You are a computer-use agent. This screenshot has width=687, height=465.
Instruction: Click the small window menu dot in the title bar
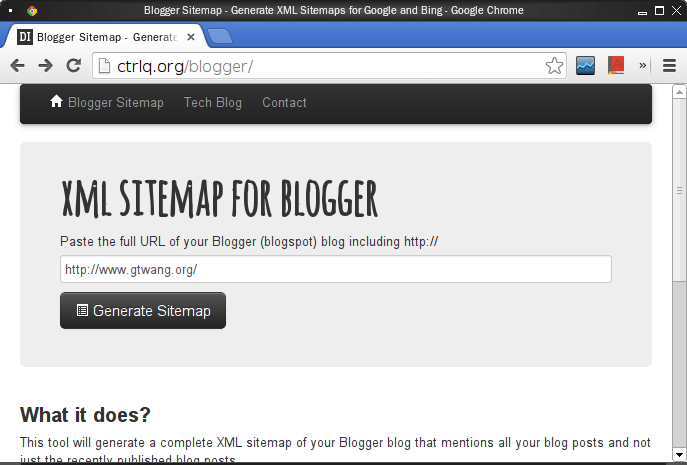point(11,11)
